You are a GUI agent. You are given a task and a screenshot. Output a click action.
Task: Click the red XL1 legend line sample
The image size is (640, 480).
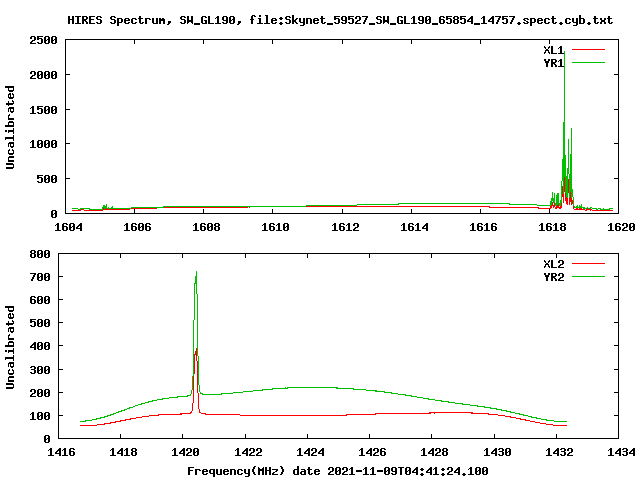pos(588,50)
